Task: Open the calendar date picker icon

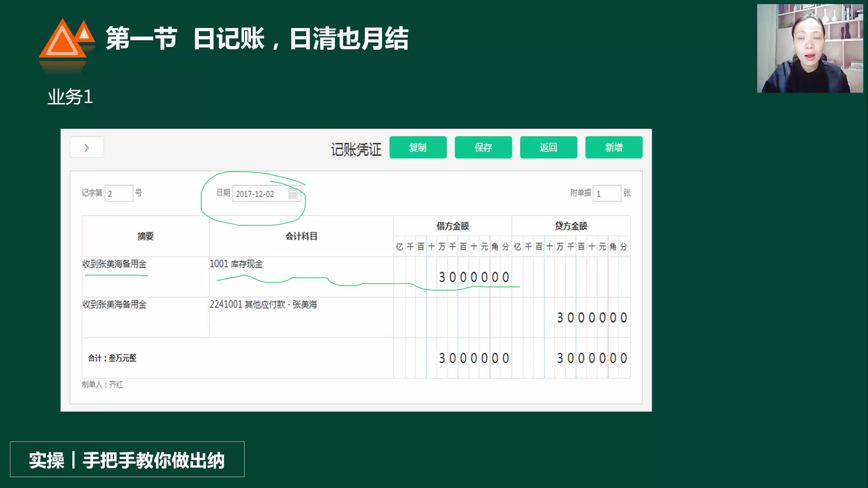Action: (293, 193)
